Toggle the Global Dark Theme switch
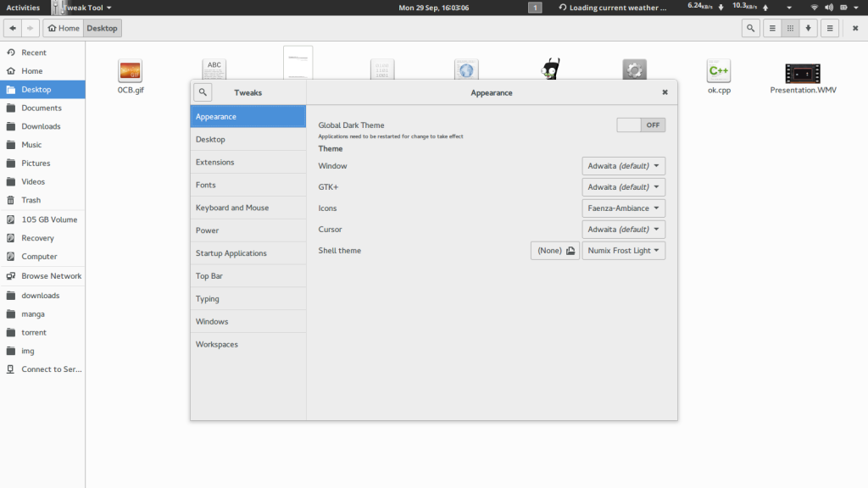The width and height of the screenshot is (868, 488). pos(641,125)
